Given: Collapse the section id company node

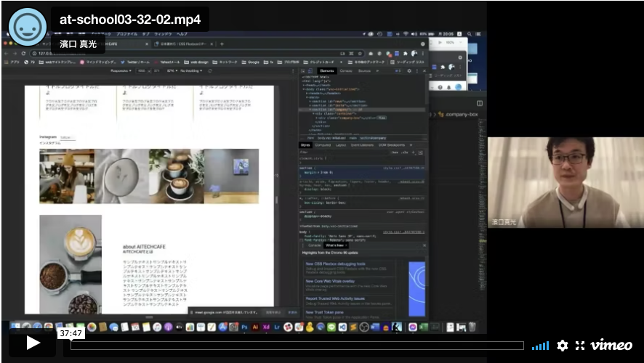Looking at the screenshot, I should click(x=310, y=110).
